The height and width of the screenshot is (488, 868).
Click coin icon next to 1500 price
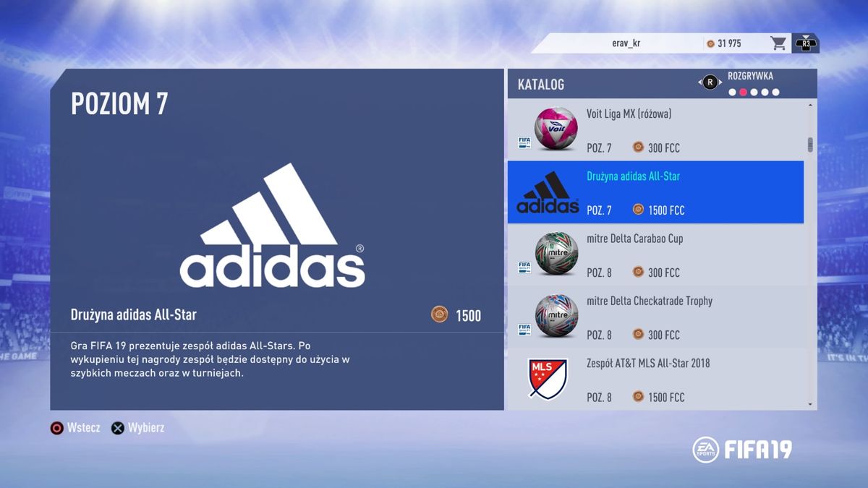point(439,314)
